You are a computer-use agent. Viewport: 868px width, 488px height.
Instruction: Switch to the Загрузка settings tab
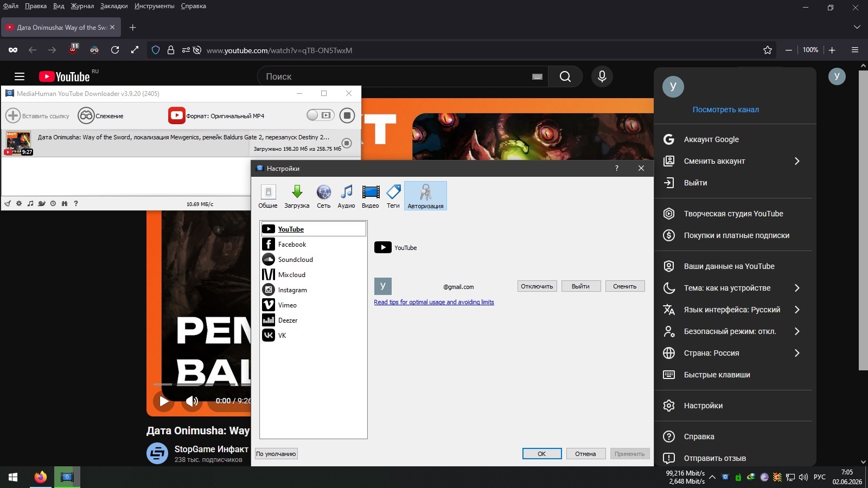[297, 196]
